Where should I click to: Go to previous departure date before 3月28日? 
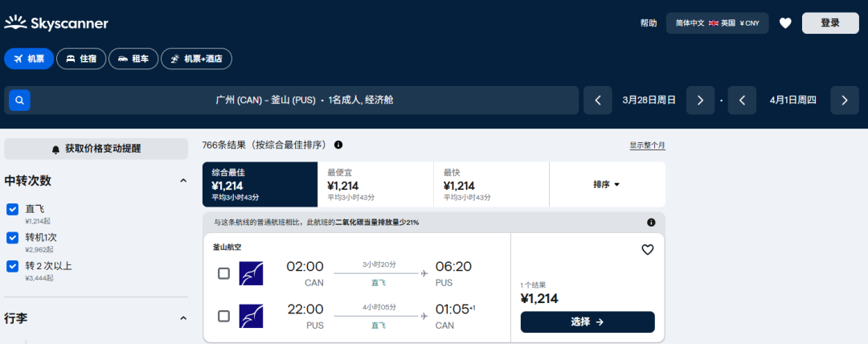pos(598,100)
